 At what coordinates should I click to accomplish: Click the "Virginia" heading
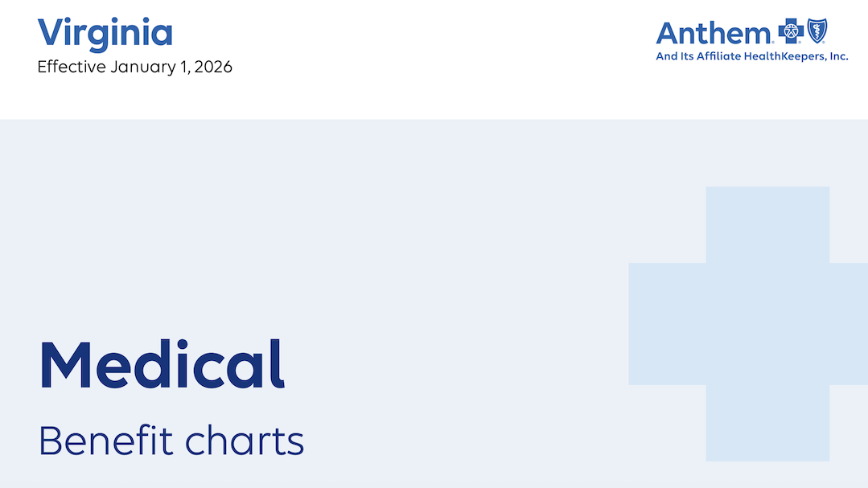(105, 32)
